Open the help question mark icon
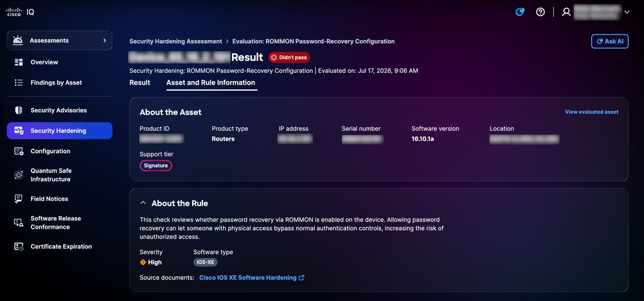 pos(540,12)
